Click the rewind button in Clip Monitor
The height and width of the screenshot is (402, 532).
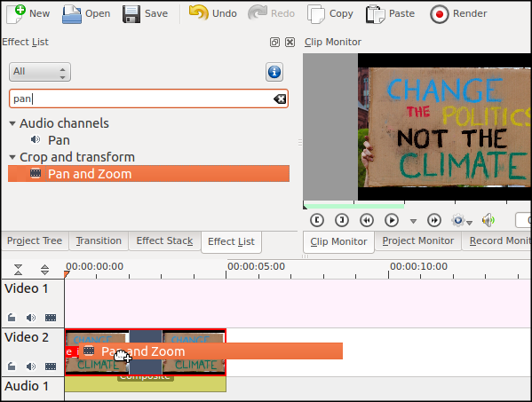pos(367,220)
